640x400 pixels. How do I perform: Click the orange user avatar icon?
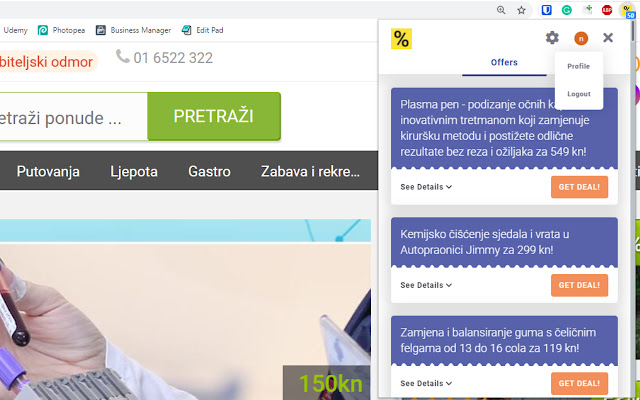click(581, 38)
